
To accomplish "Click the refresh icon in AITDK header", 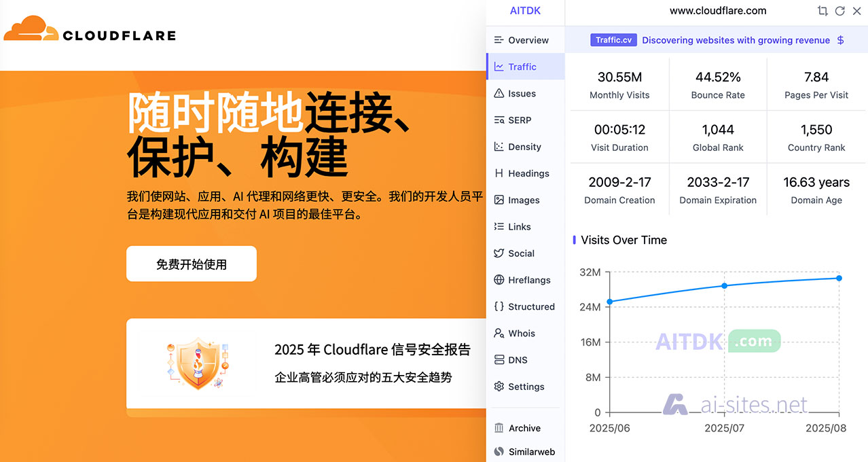I will [x=839, y=11].
